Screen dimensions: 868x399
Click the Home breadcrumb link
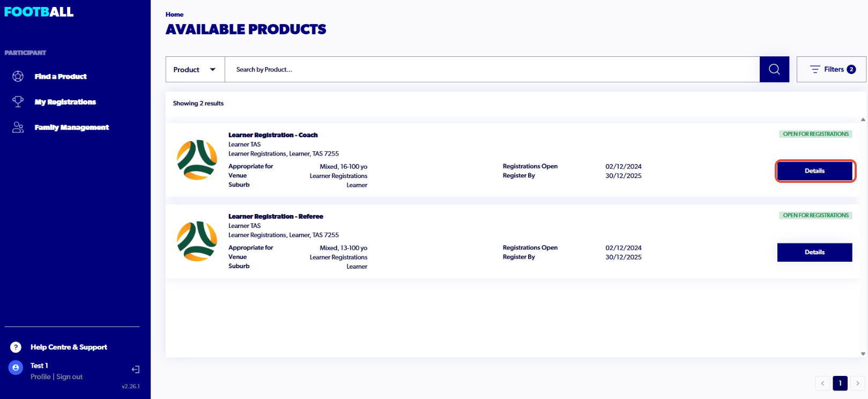tap(174, 14)
